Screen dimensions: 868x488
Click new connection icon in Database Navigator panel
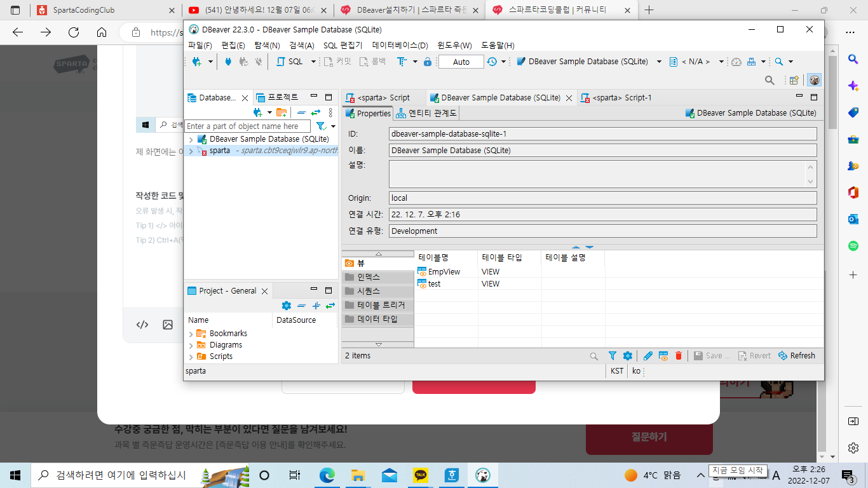257,112
